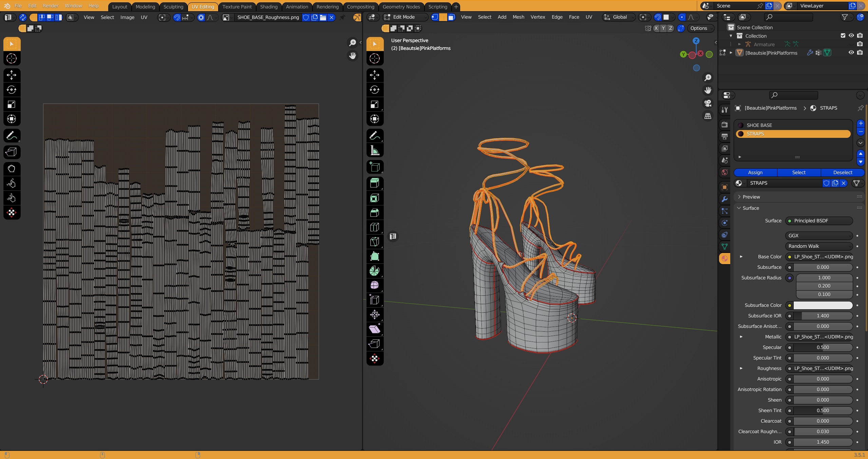
Task: Open the Render properties tab
Action: pyautogui.click(x=724, y=124)
